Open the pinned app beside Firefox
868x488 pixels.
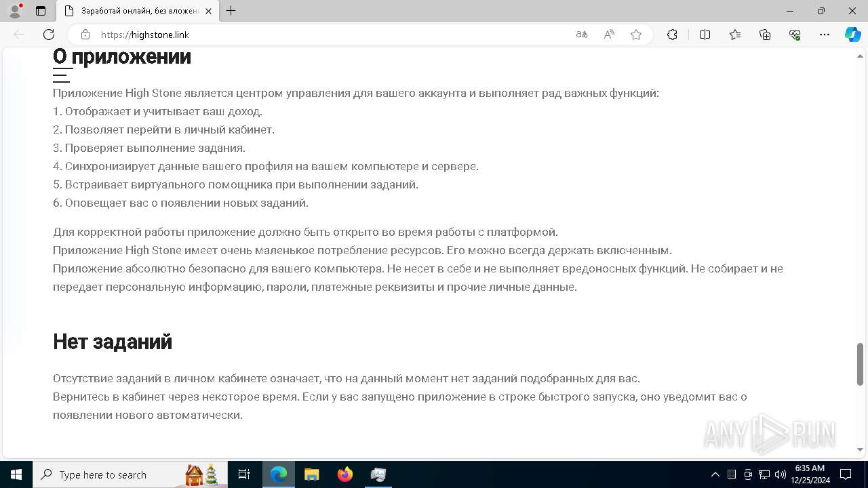click(378, 474)
